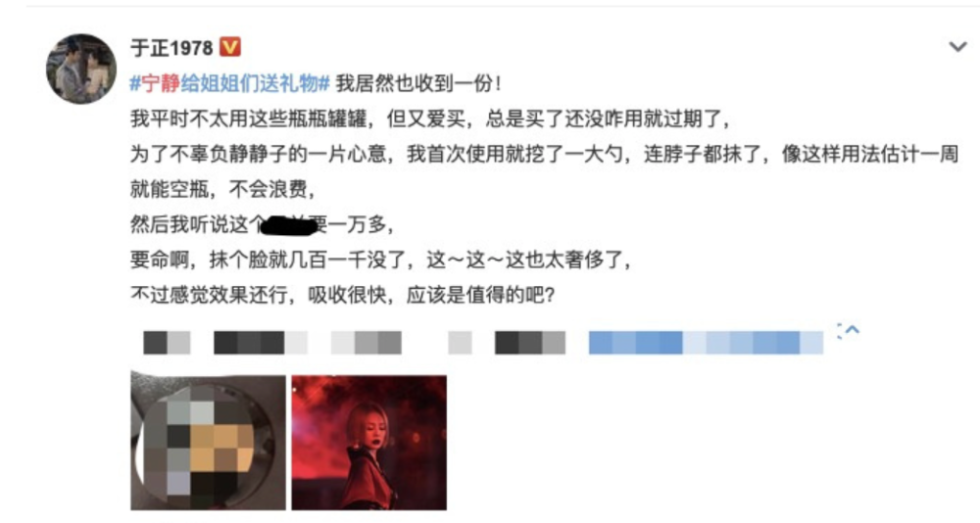Click the 于正1978 username

coord(171,47)
